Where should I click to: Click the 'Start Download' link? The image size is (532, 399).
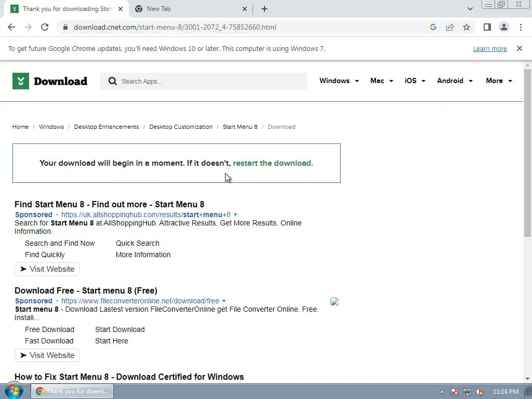point(120,329)
